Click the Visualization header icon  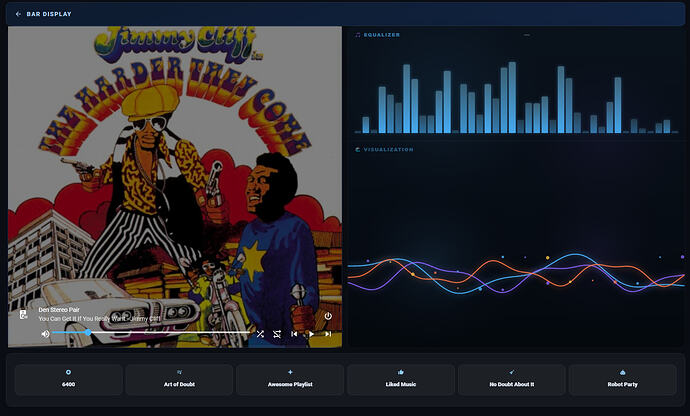pyautogui.click(x=358, y=150)
